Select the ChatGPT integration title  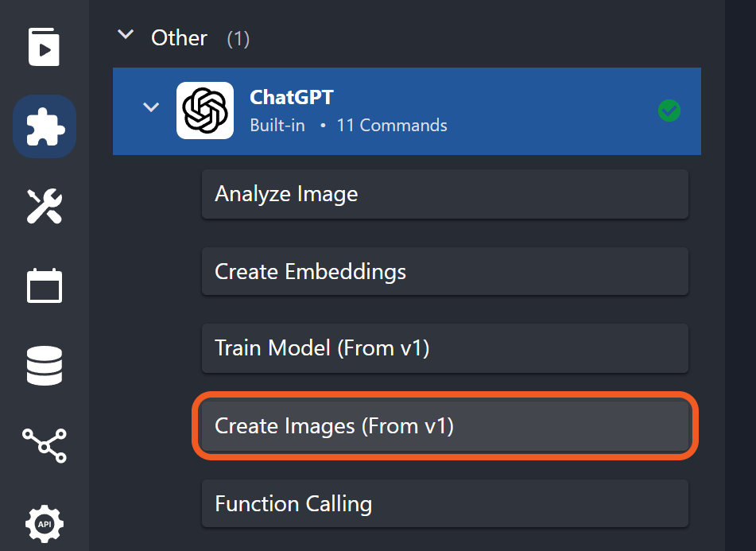[x=291, y=98]
